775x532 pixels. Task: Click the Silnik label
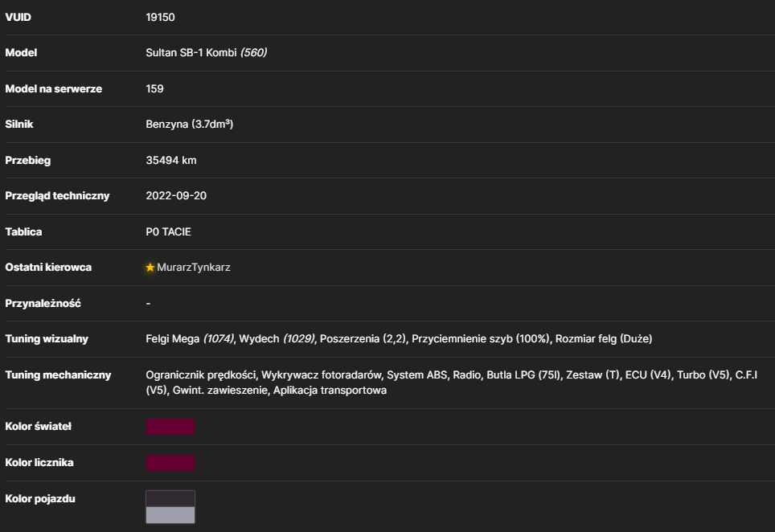point(18,124)
